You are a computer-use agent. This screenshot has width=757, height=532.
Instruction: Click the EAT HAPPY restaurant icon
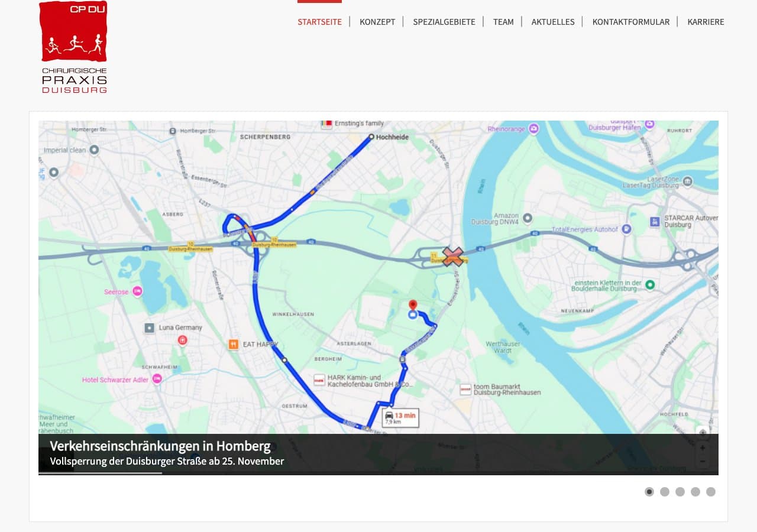(234, 344)
